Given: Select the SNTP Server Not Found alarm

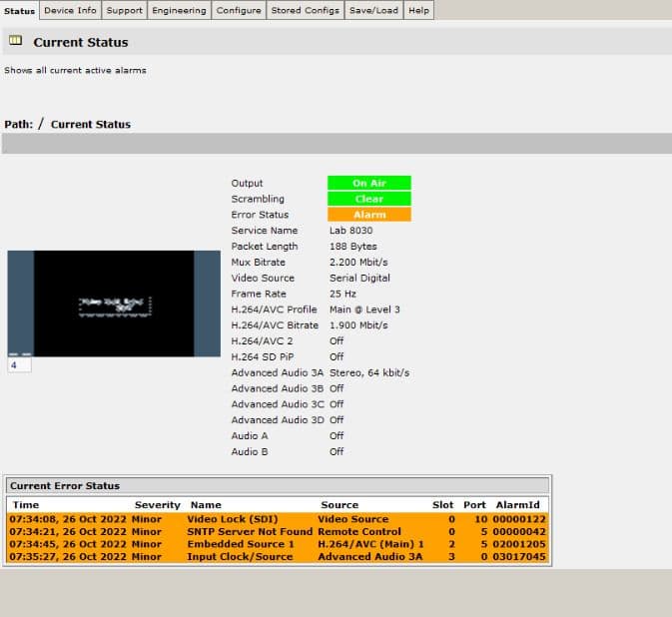Looking at the screenshot, I should pos(249,532).
